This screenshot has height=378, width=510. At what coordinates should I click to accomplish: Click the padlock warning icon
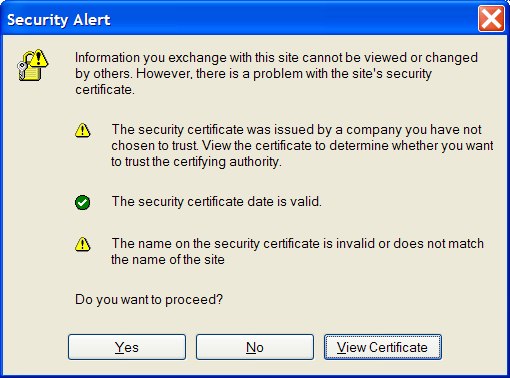pyautogui.click(x=32, y=65)
